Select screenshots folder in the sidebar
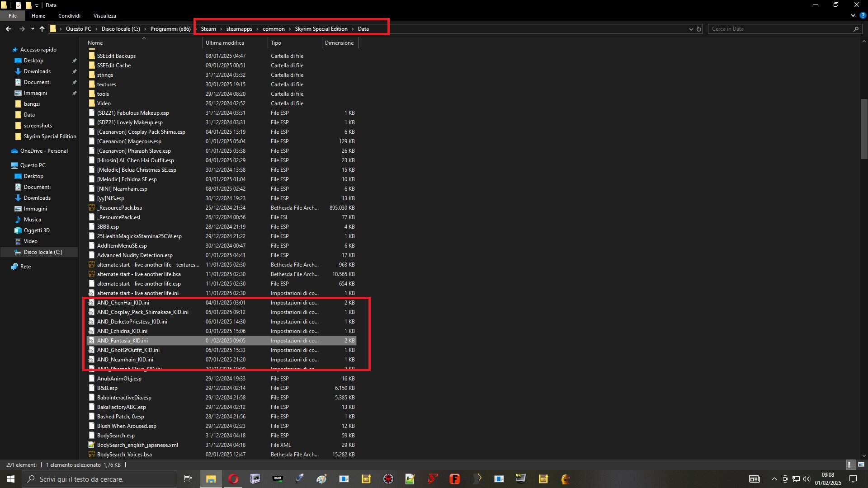The width and height of the screenshot is (868, 488). click(x=38, y=126)
